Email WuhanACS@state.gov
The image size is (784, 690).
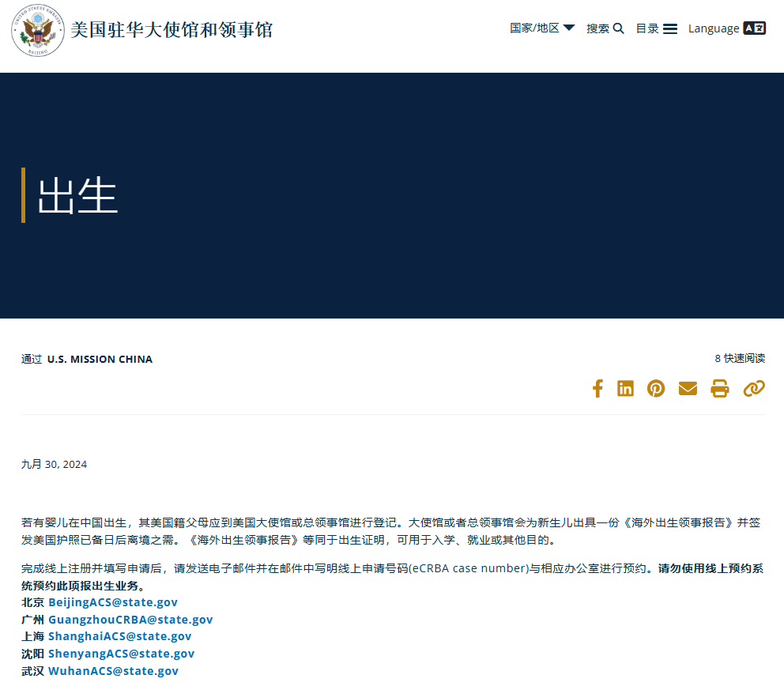tap(114, 671)
